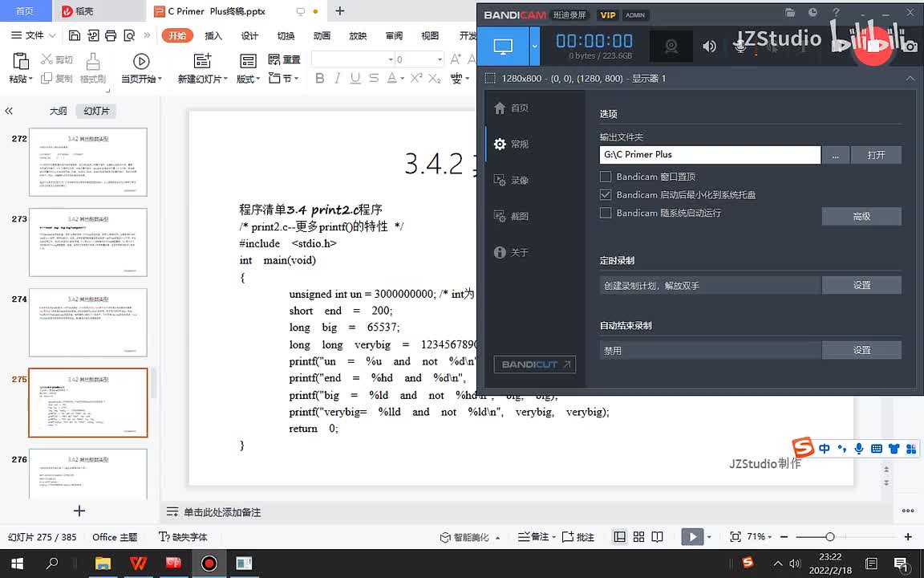Click 打开 button for output folder

click(876, 154)
